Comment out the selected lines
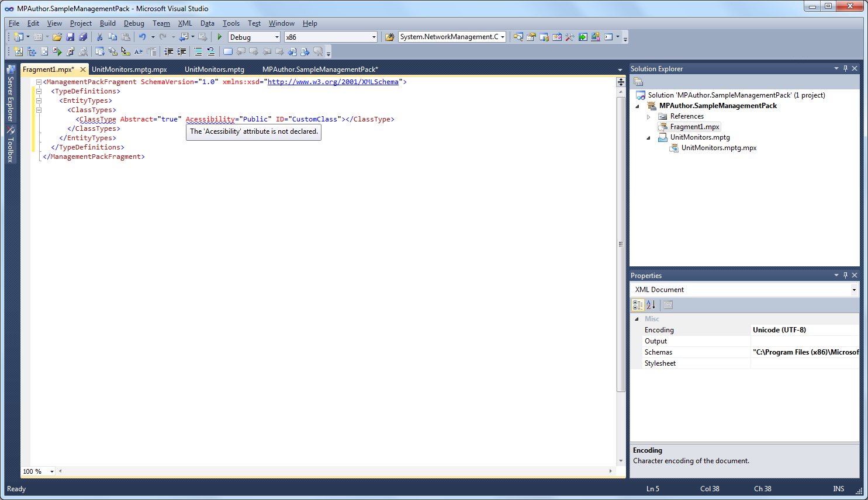The width and height of the screenshot is (868, 500). click(198, 51)
